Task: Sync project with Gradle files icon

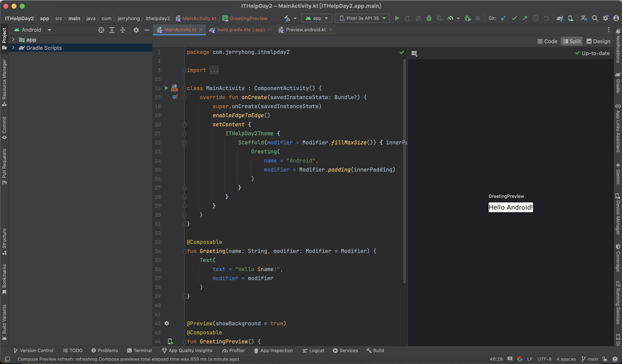Action: coord(560,18)
